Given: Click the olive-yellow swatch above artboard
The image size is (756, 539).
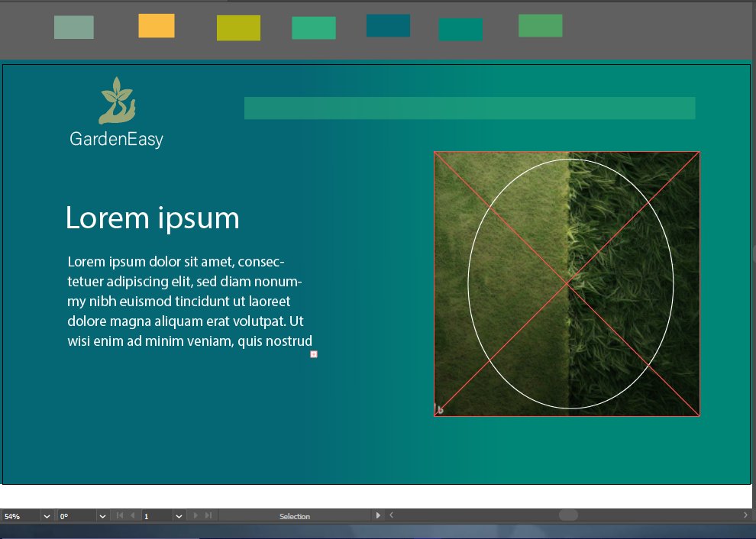Looking at the screenshot, I should tap(239, 28).
